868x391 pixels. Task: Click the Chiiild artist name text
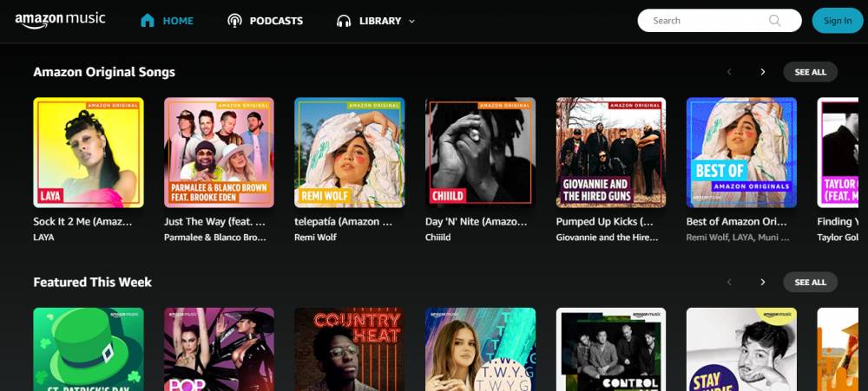pos(437,238)
